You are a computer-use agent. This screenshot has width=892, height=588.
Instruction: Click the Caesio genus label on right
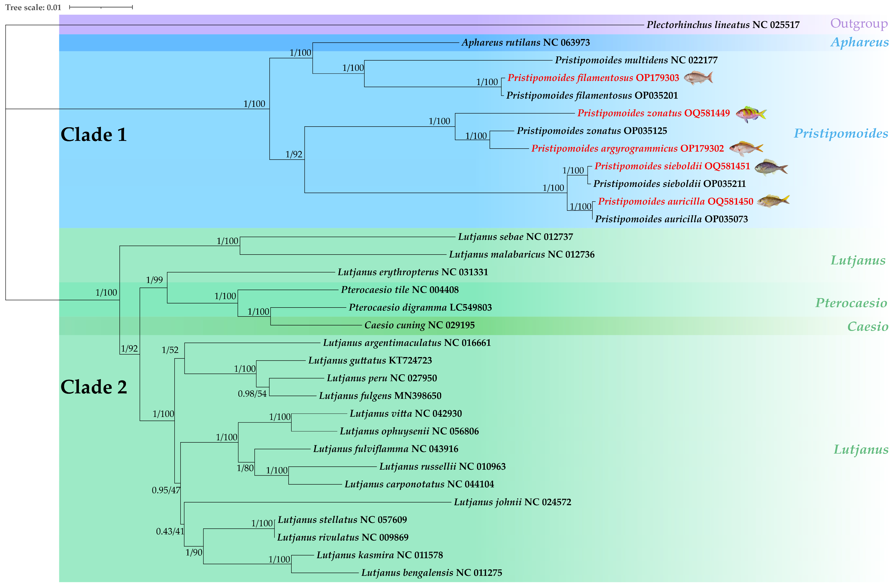click(868, 327)
